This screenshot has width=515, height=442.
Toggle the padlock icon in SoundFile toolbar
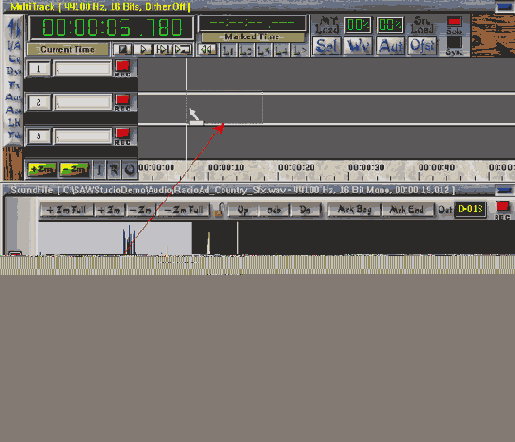(219, 210)
